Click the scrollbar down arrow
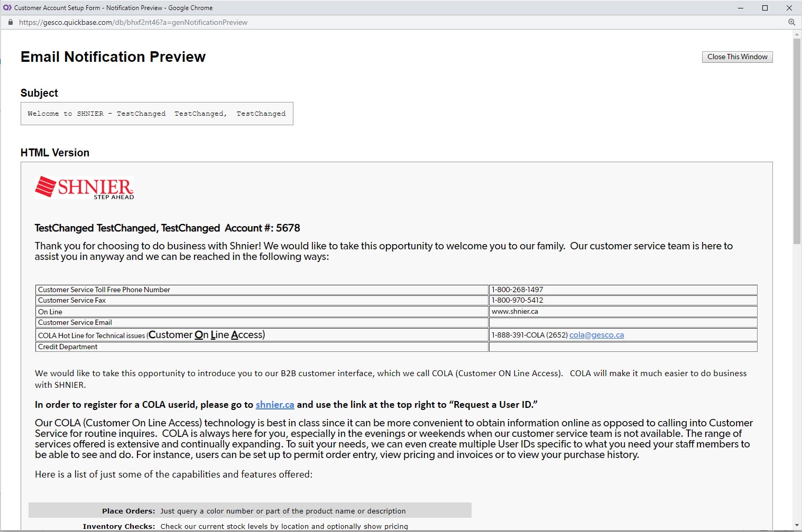Image resolution: width=802 pixels, height=532 pixels. point(797,526)
